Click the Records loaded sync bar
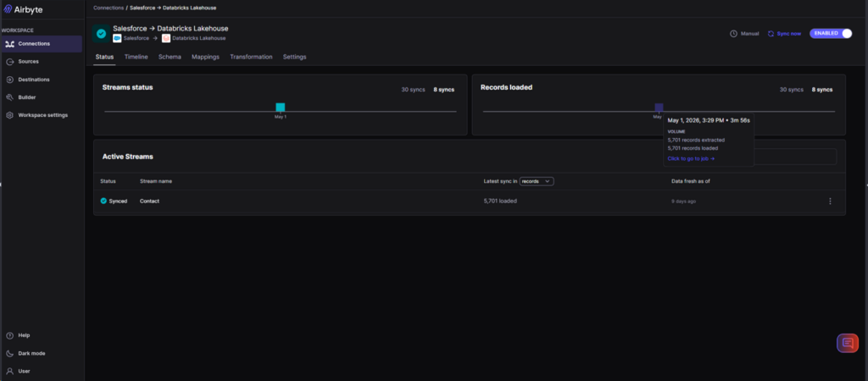Screen dimensions: 868x381 tap(659, 108)
